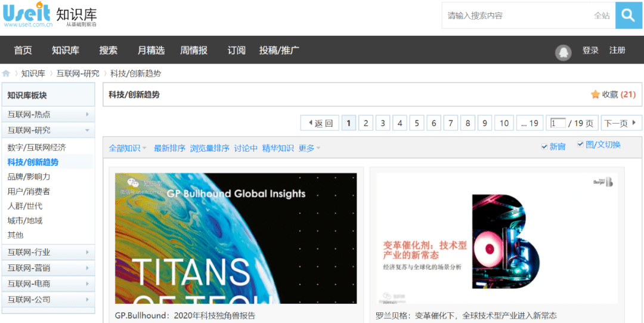Click the page number input box
This screenshot has width=644, height=323.
pos(558,123)
